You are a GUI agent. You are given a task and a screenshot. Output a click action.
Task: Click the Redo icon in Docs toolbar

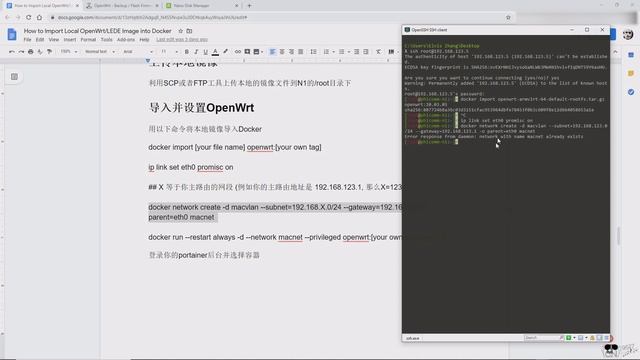tap(21, 52)
